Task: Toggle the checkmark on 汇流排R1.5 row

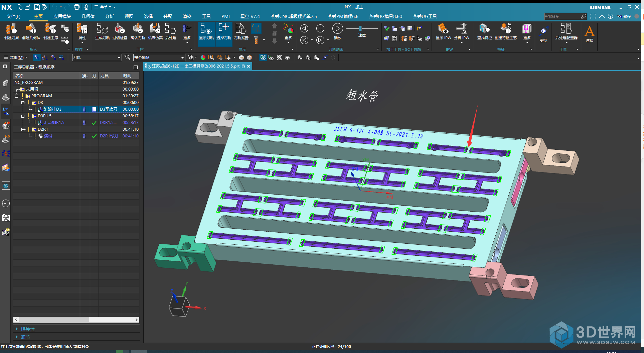Action: click(x=94, y=123)
